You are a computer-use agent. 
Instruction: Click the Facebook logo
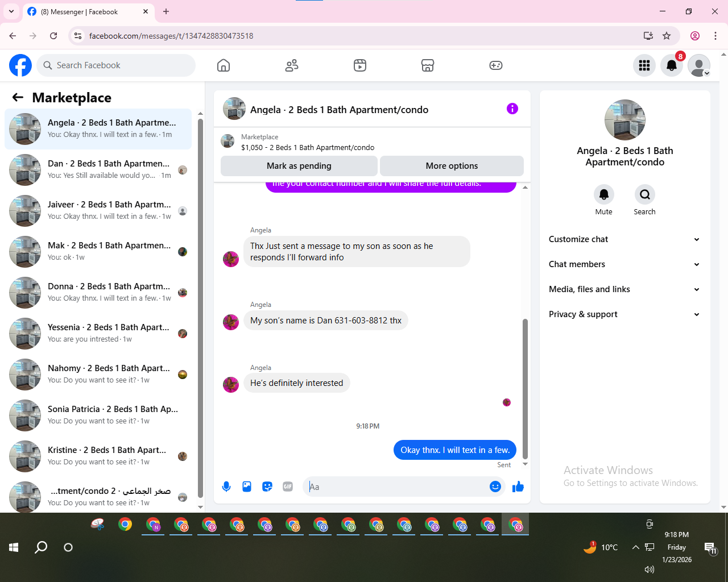coord(20,65)
